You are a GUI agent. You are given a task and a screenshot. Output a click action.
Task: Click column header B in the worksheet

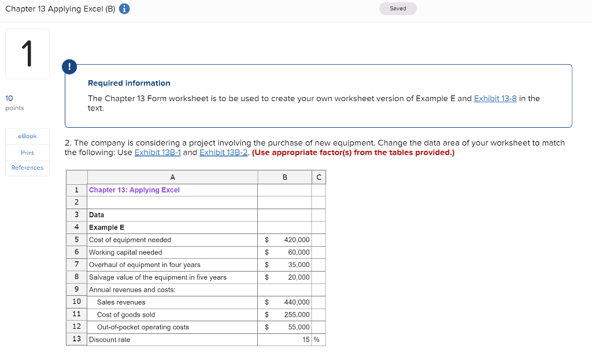click(284, 177)
